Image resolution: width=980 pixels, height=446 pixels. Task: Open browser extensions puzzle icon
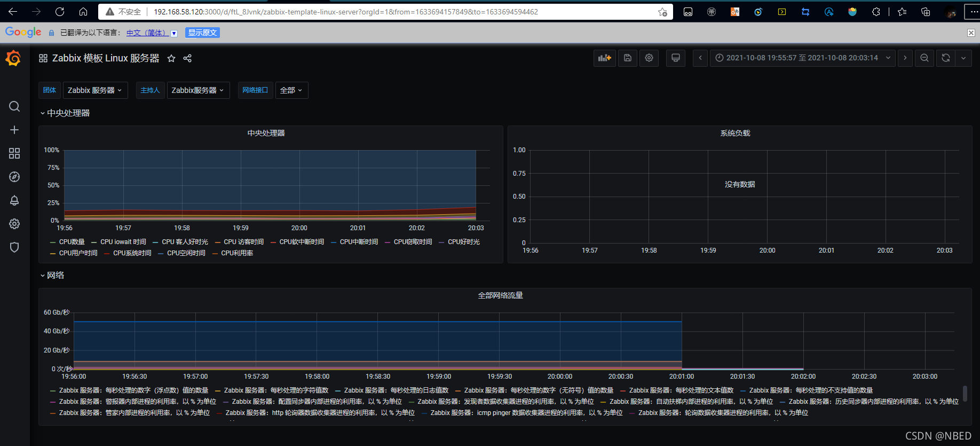point(876,12)
